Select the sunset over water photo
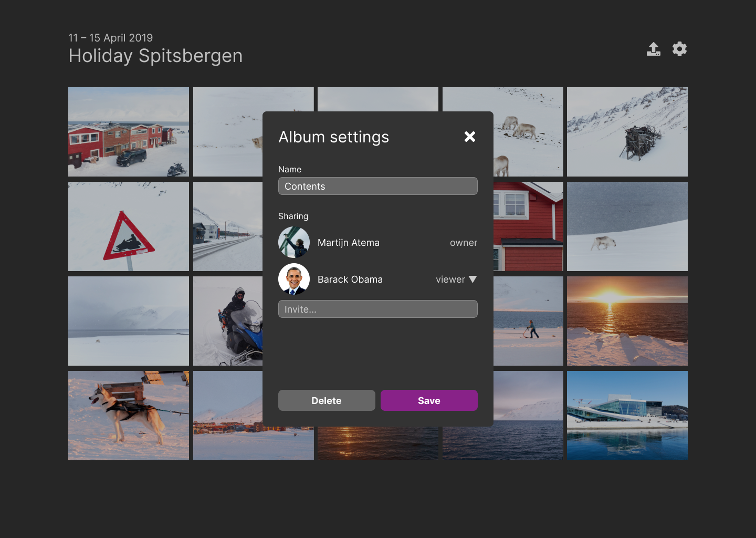756x538 pixels. pos(627,320)
